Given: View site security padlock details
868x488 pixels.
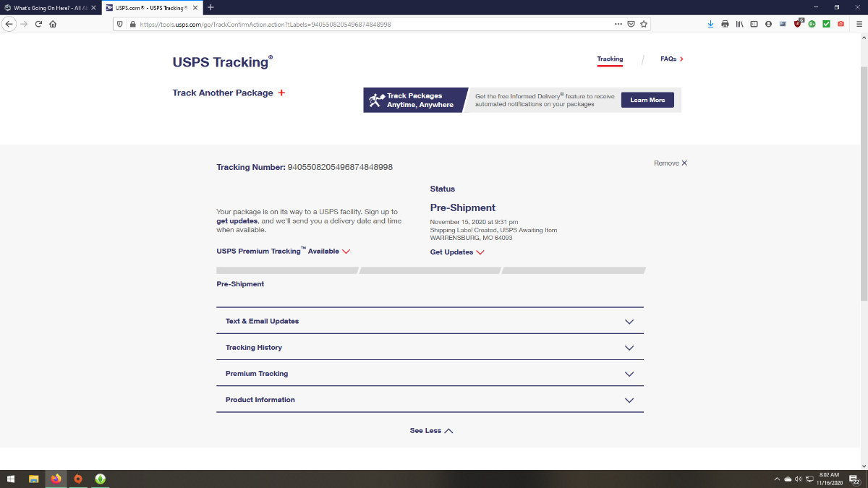Looking at the screenshot, I should [x=132, y=24].
